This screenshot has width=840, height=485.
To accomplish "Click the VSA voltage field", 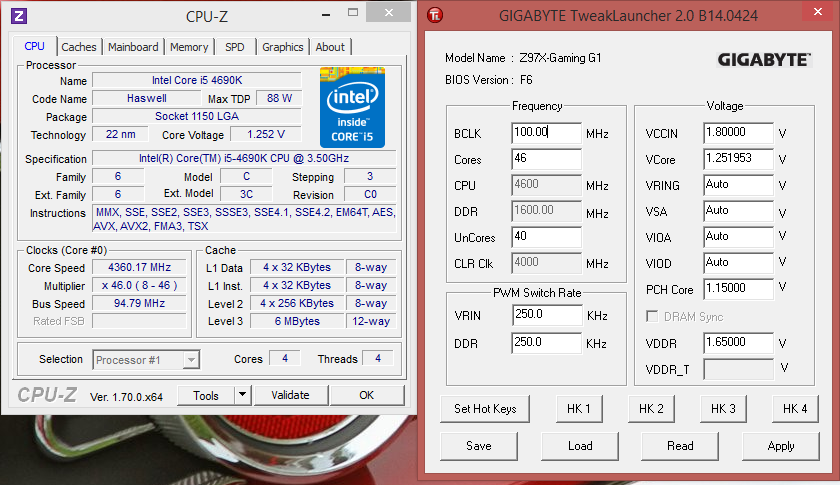I will point(738,211).
